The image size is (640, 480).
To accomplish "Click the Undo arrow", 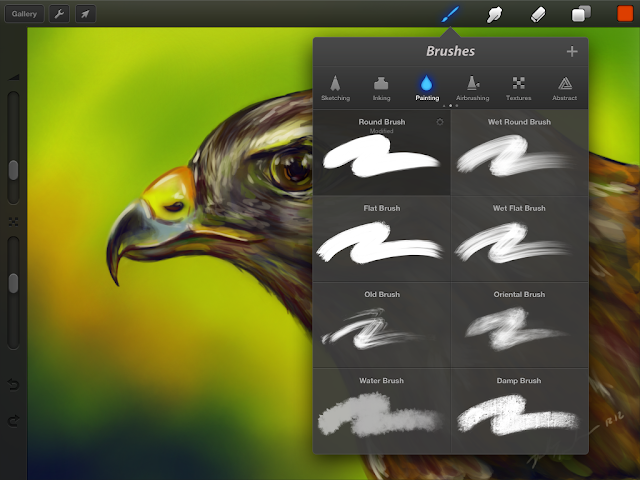I will pyautogui.click(x=13, y=384).
